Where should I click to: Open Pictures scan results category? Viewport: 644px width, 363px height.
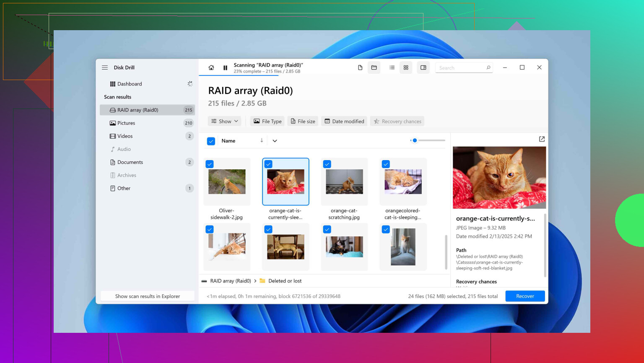coord(126,123)
